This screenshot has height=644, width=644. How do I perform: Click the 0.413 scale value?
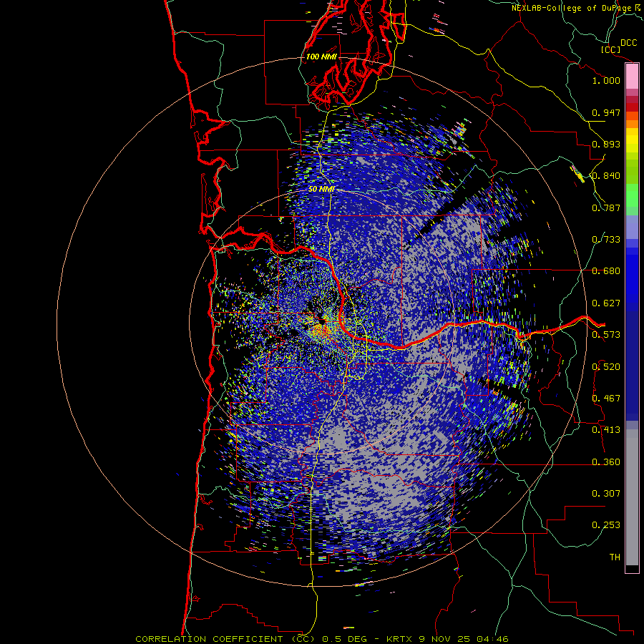[606, 430]
